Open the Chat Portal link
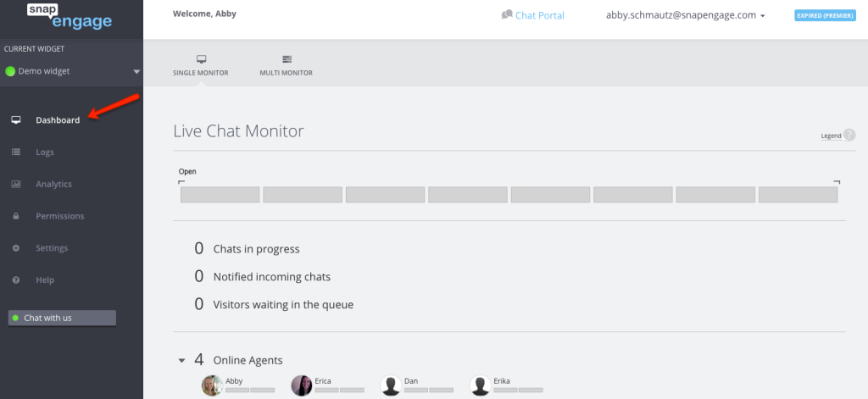The image size is (868, 399). (540, 15)
